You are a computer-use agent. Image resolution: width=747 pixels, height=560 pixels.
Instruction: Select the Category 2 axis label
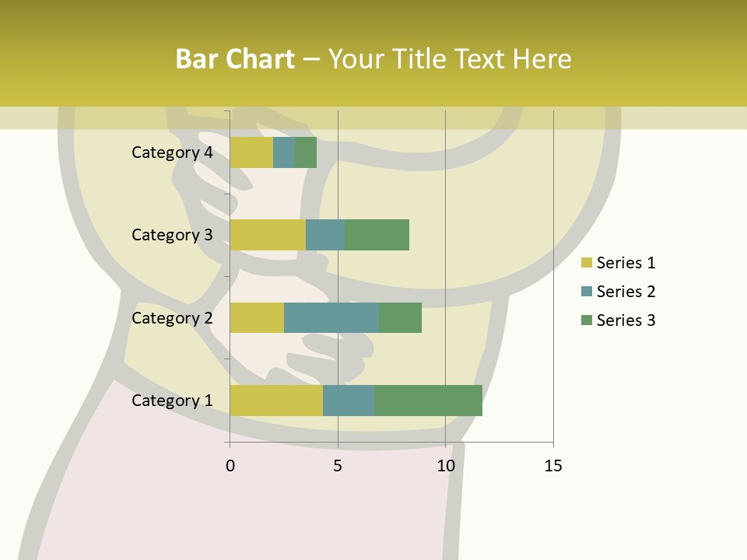(172, 317)
